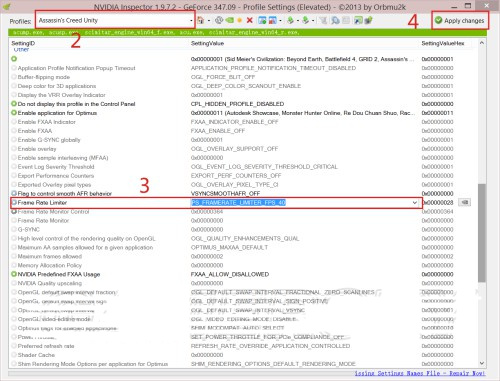
Task: Click the last toolbar icon with green leaf
Action: (x=368, y=20)
